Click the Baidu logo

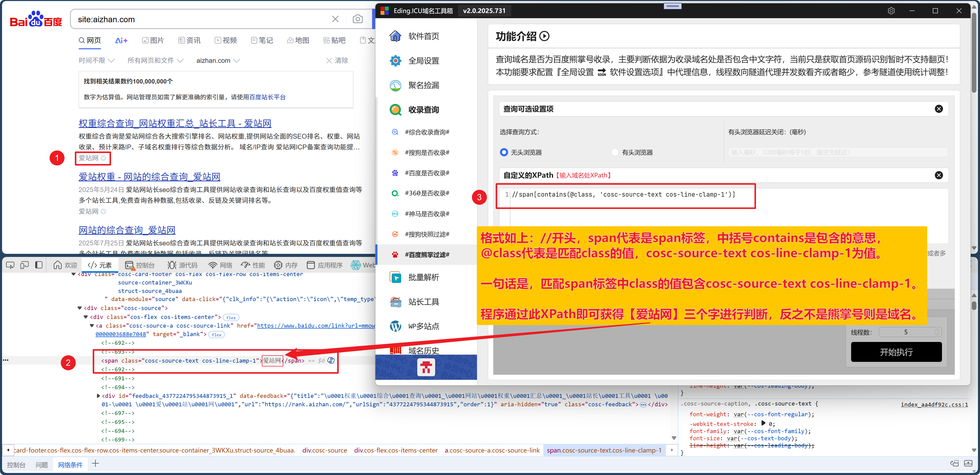pyautogui.click(x=36, y=19)
